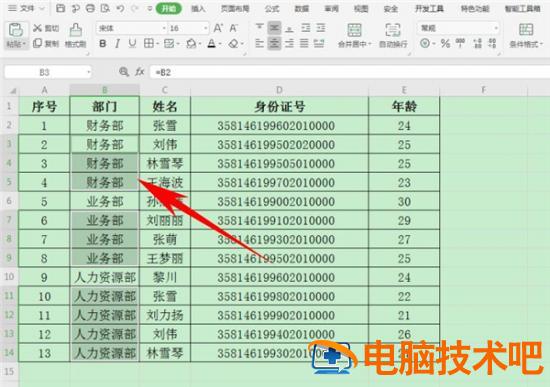This screenshot has width=550, height=387.
Task: Toggle bottom vertical alignment
Action: 289,28
